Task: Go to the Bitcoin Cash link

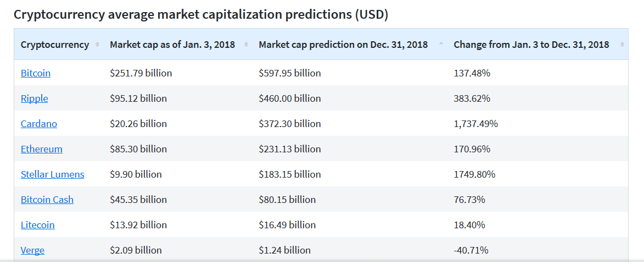Action: pyautogui.click(x=47, y=200)
